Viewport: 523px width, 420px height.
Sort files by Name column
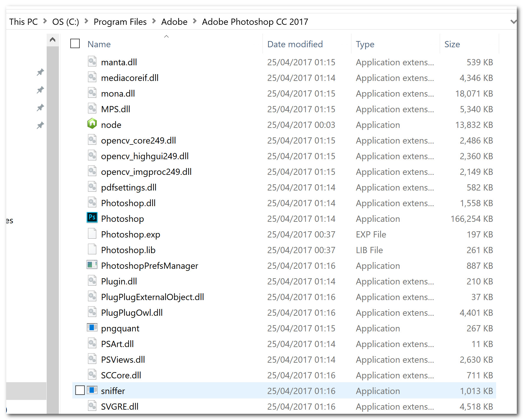pos(99,44)
